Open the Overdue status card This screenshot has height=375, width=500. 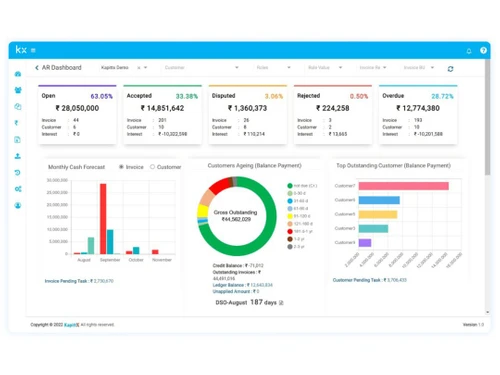coord(418,115)
